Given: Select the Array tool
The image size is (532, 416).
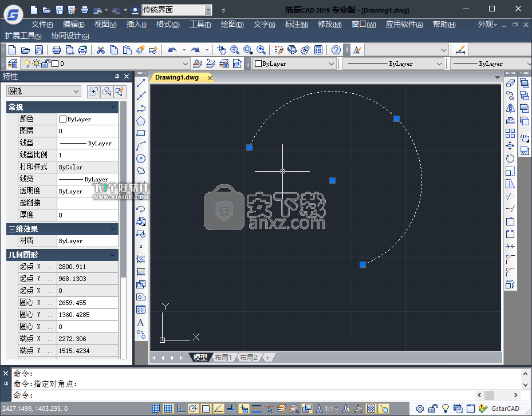Looking at the screenshot, I should 510,133.
